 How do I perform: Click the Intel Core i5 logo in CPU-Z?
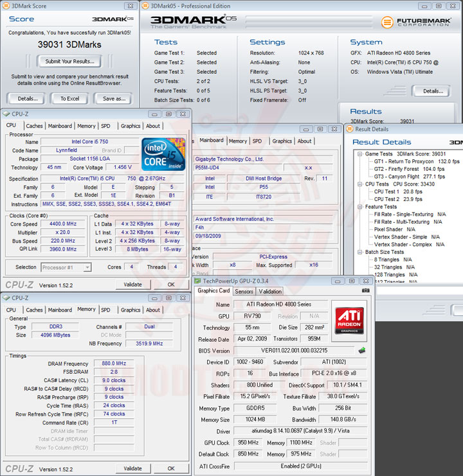point(163,154)
